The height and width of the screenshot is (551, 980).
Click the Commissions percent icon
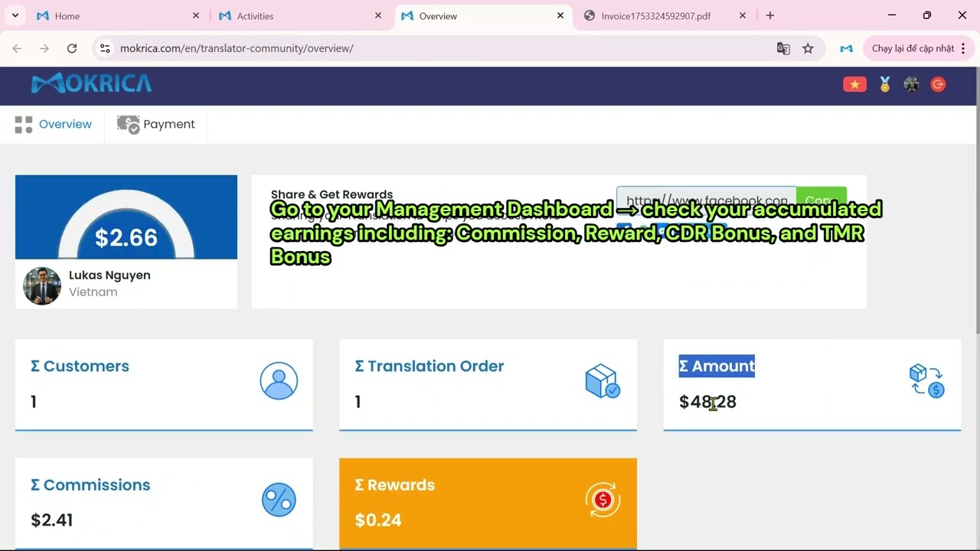279,500
